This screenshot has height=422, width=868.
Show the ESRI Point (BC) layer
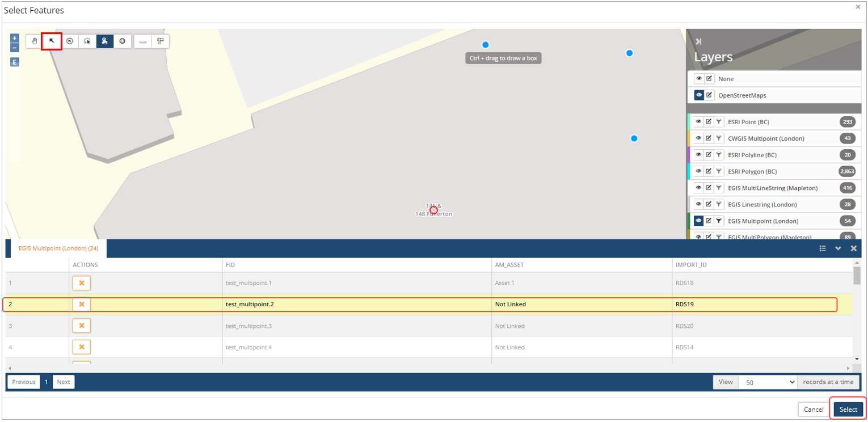[699, 122]
